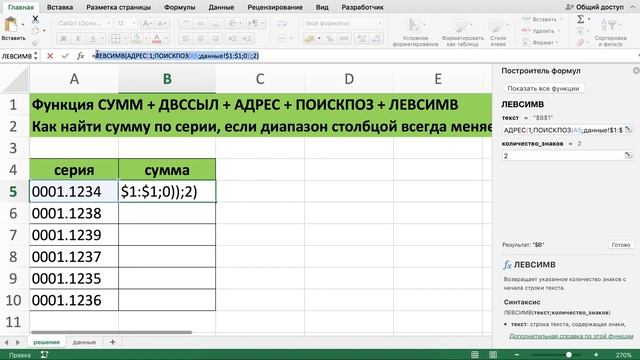Open the Paste options dropdown arrow
640x360 pixels.
click(x=22, y=24)
